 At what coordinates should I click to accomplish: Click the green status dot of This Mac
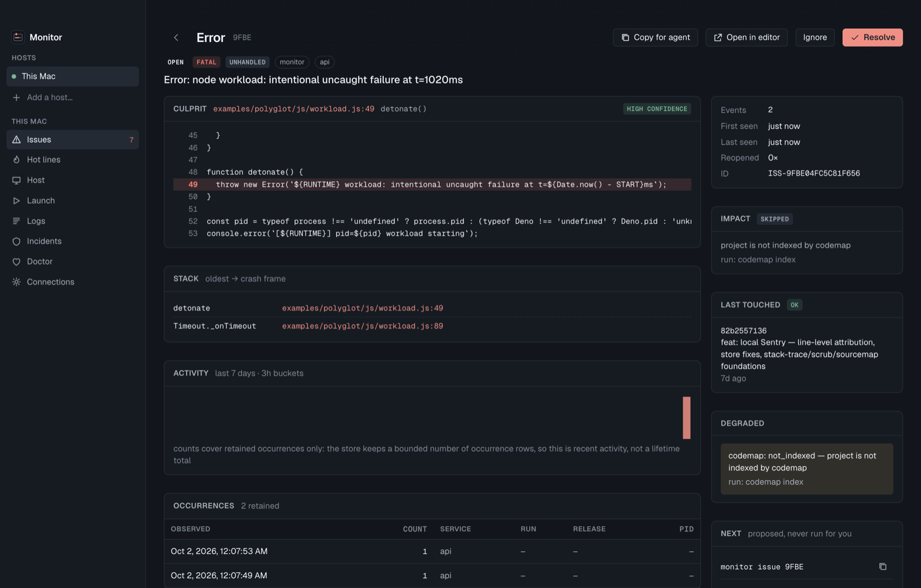pyautogui.click(x=14, y=77)
